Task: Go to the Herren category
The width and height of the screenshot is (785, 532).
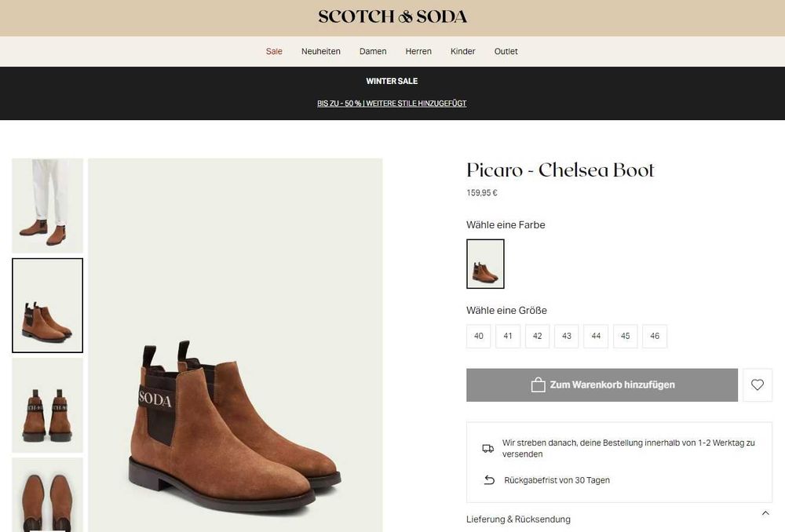Action: pos(418,52)
